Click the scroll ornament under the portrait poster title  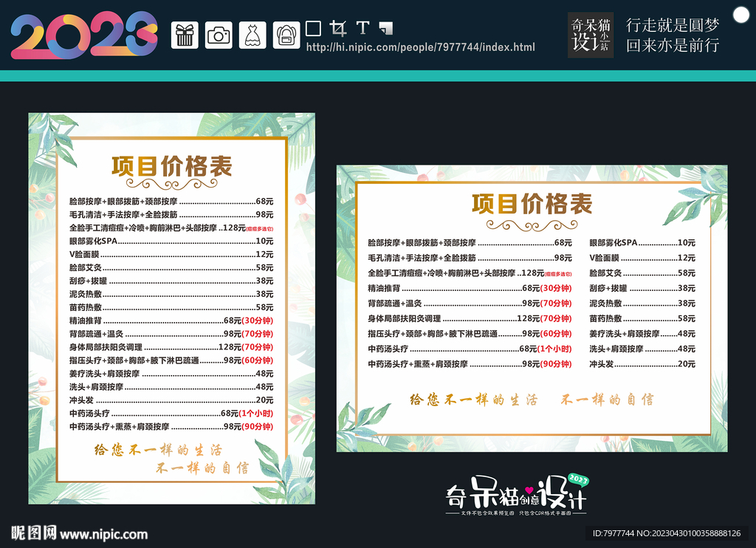click(171, 184)
